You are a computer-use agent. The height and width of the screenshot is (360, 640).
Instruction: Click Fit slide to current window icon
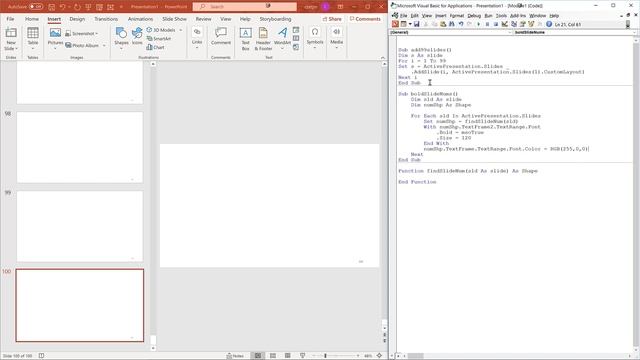(379, 356)
